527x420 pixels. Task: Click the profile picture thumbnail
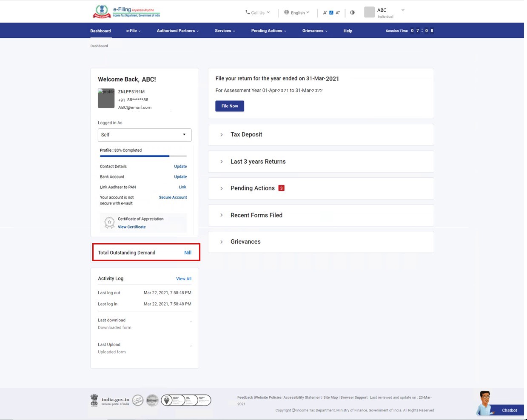coord(106,98)
